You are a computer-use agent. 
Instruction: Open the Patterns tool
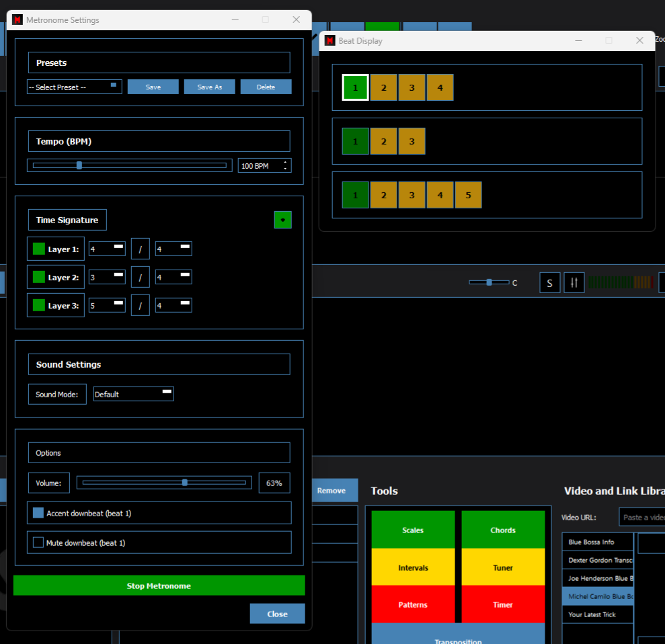(413, 604)
